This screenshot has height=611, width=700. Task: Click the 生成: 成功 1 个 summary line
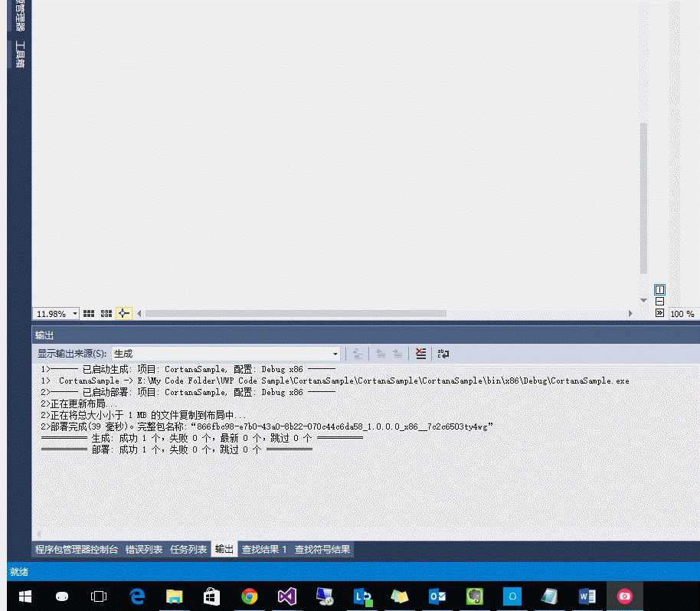click(x=201, y=438)
